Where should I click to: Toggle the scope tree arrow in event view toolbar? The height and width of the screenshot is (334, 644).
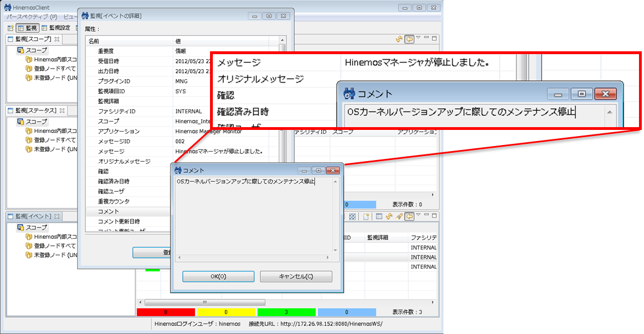(409, 216)
